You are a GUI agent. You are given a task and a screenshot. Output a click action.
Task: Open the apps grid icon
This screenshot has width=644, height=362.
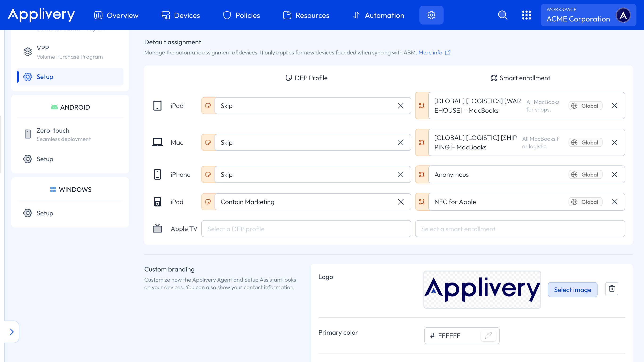tap(526, 15)
